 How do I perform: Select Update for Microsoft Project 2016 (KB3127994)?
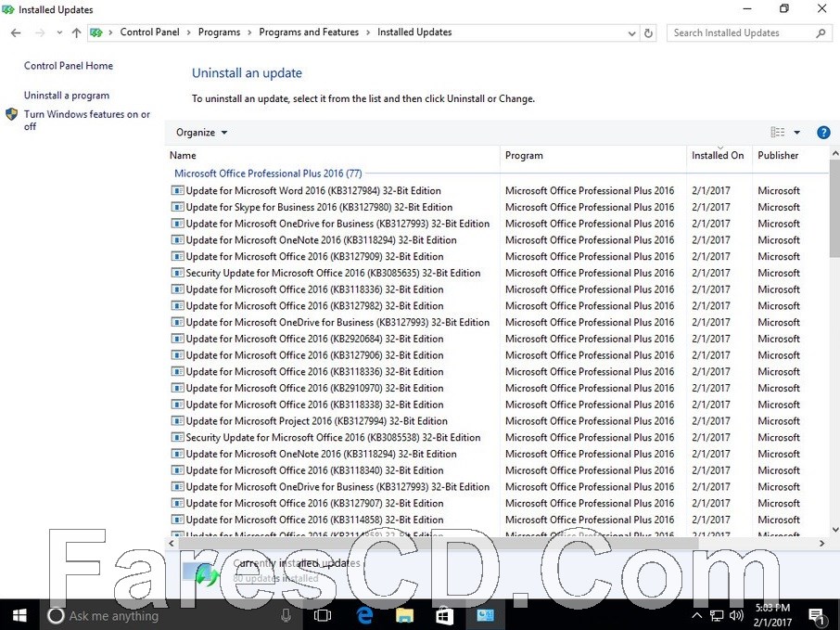(316, 421)
